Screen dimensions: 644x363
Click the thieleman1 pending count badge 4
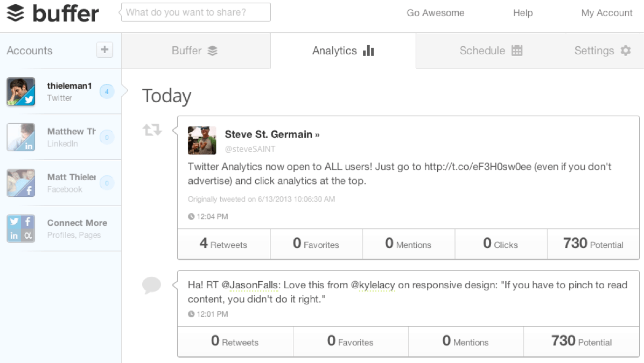pyautogui.click(x=107, y=91)
